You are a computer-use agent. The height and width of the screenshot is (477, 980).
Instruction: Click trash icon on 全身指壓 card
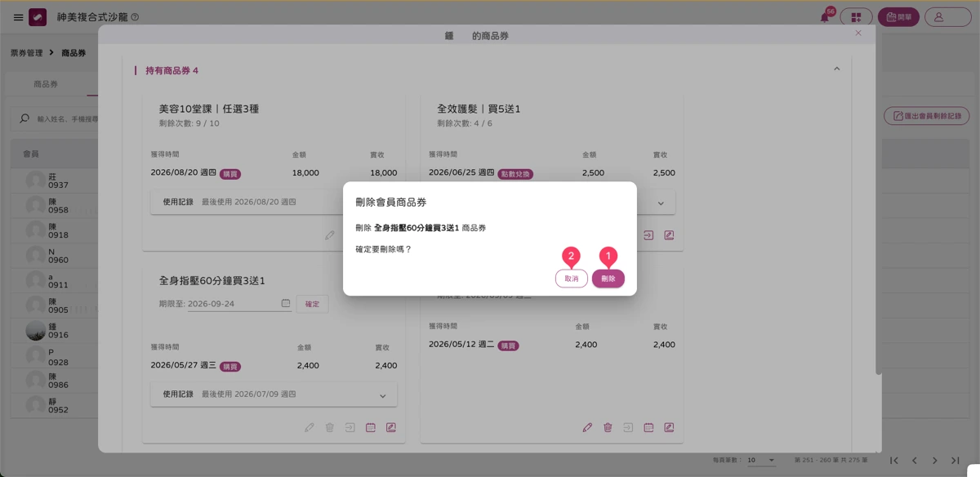(330, 427)
